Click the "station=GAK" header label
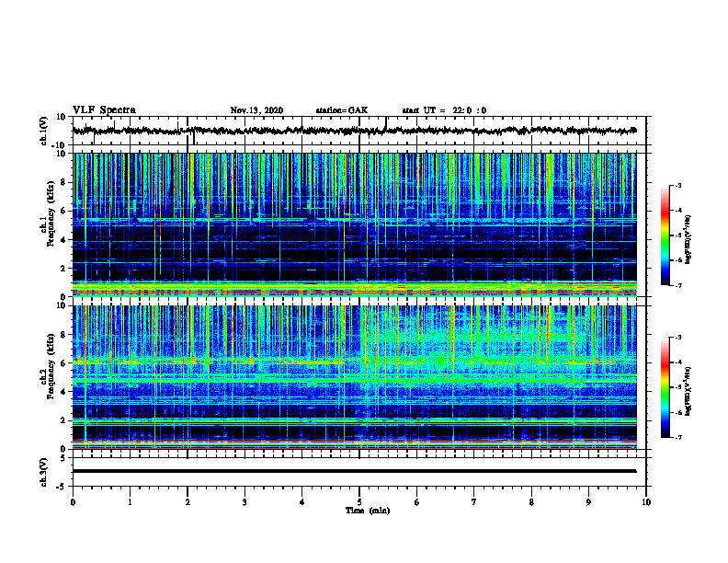Image resolution: width=728 pixels, height=563 pixels. 342,110
